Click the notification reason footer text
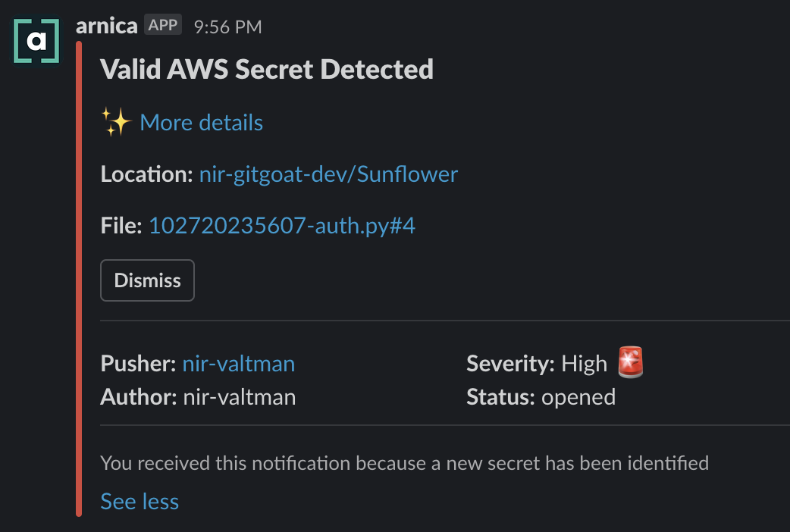This screenshot has width=790, height=532. [x=404, y=462]
